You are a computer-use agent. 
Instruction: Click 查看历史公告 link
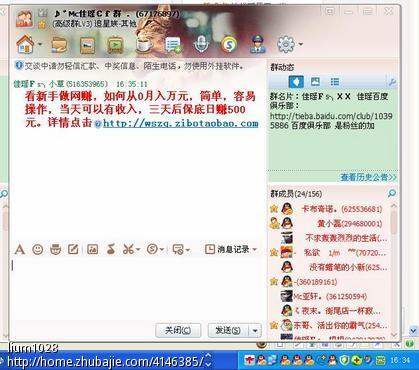(368, 177)
